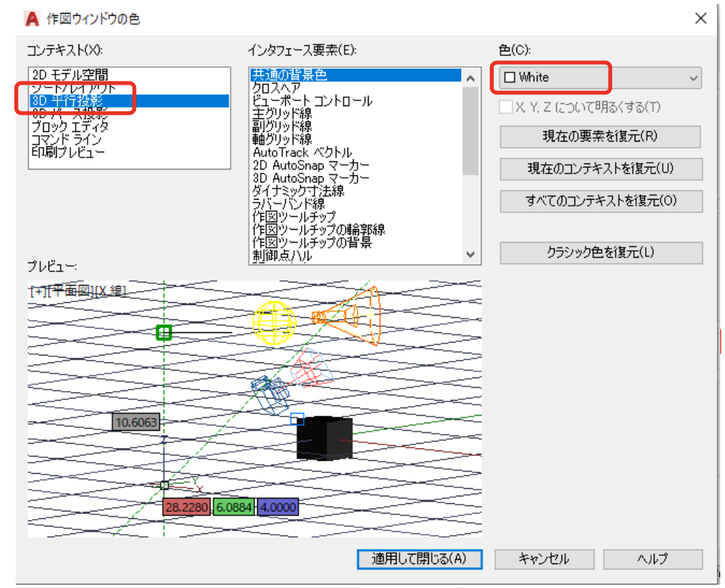Select 3D AutoSnap マーカー element

pos(356,178)
